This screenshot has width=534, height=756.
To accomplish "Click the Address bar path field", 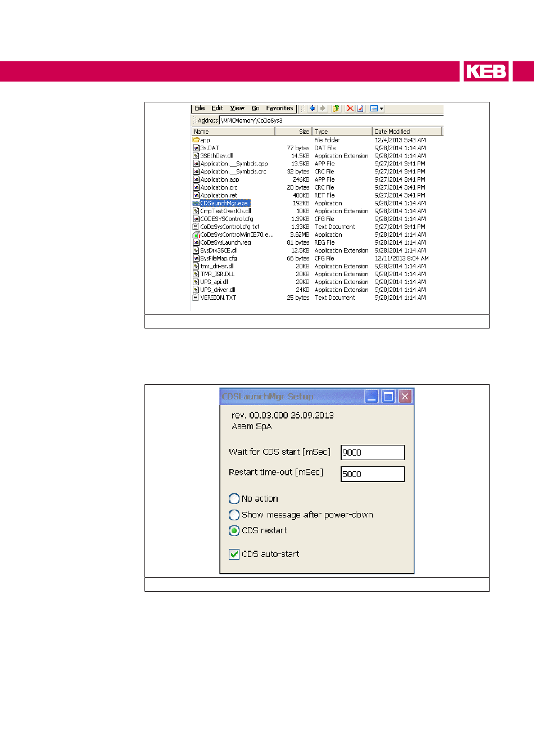I will (x=332, y=120).
